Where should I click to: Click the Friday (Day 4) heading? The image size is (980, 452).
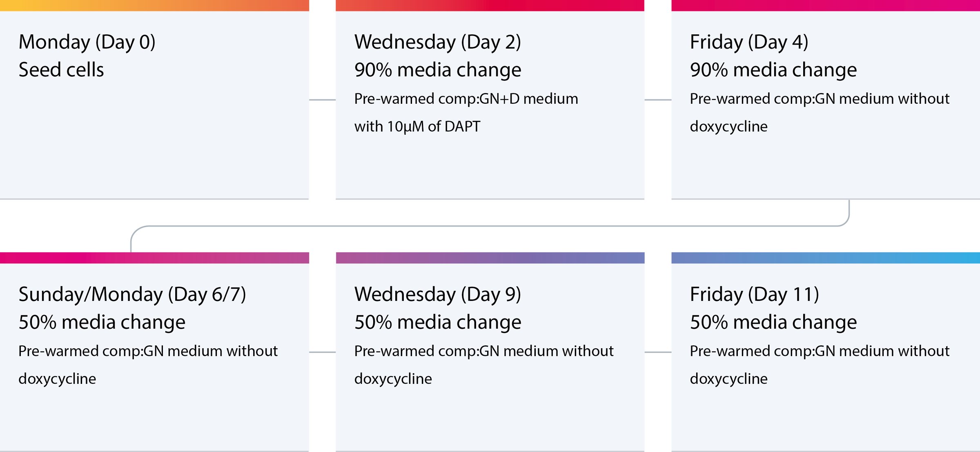tap(749, 42)
